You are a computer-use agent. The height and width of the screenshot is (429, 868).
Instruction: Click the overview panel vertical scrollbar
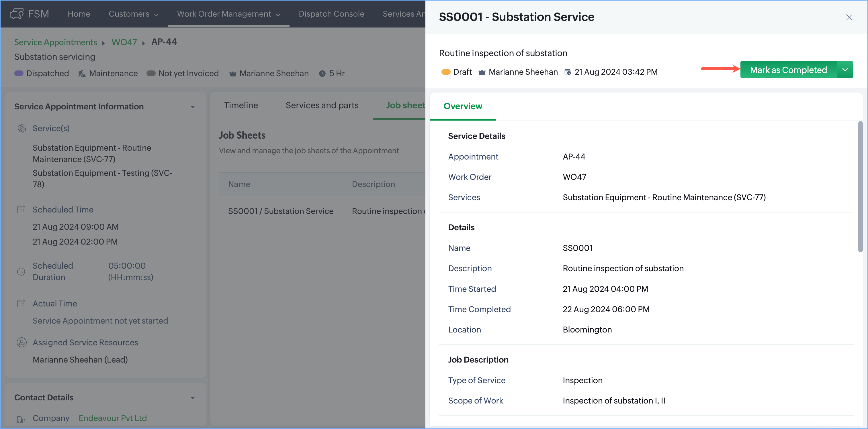pyautogui.click(x=860, y=187)
